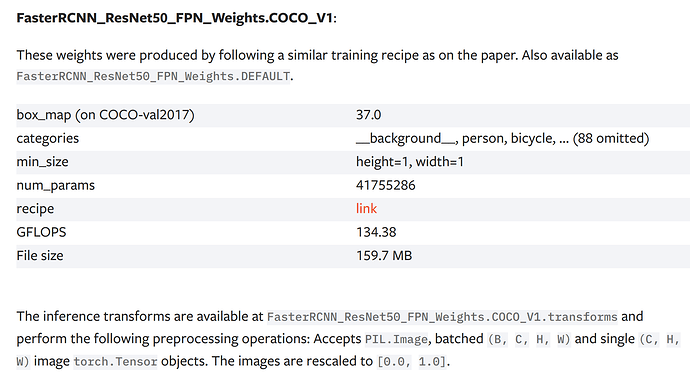
Task: Click the box_map (on COCO-val2017) row label
Action: (x=105, y=115)
